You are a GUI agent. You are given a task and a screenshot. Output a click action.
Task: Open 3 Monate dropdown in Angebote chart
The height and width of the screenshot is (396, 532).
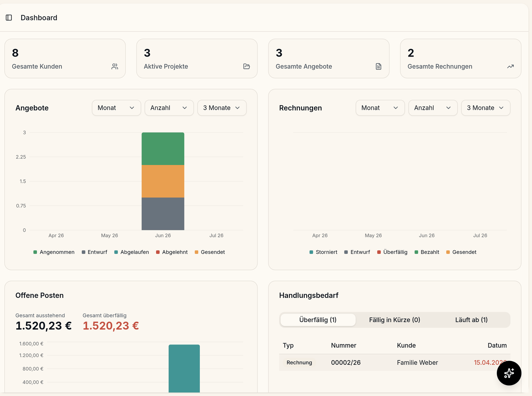point(222,108)
